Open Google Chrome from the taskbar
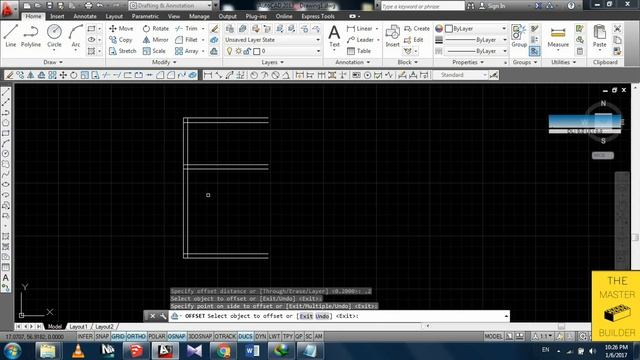 tap(223, 351)
